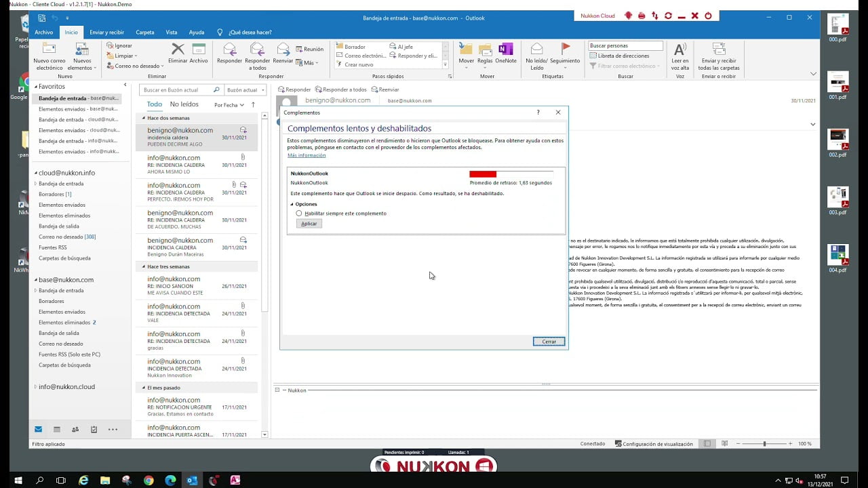Open Tasks view in navigation bar
Image resolution: width=868 pixels, height=488 pixels.
(x=94, y=429)
